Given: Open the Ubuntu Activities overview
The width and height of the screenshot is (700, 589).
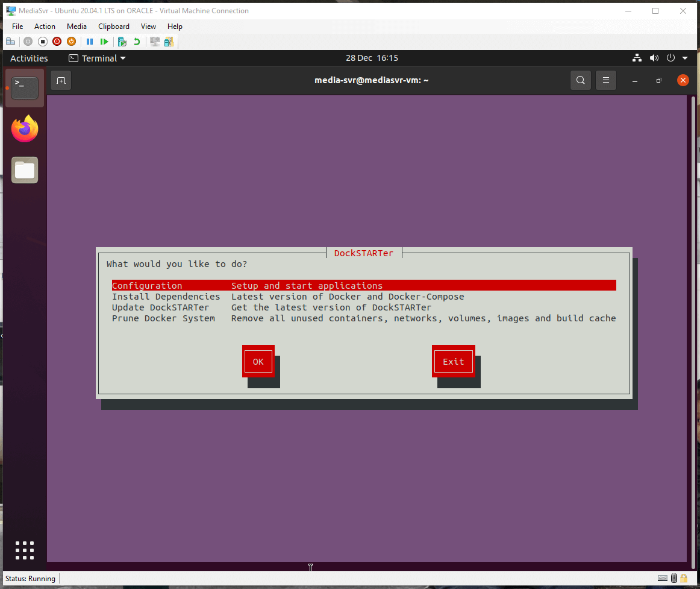Looking at the screenshot, I should click(x=29, y=58).
